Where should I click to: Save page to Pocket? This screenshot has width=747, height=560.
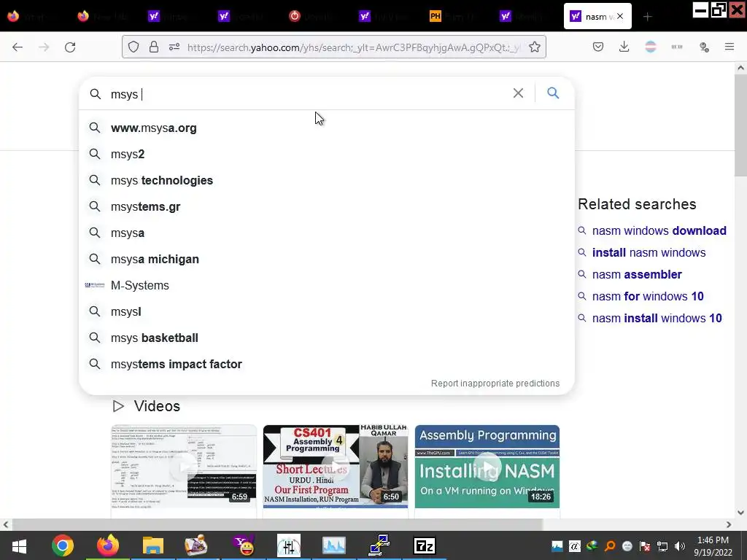point(598,47)
